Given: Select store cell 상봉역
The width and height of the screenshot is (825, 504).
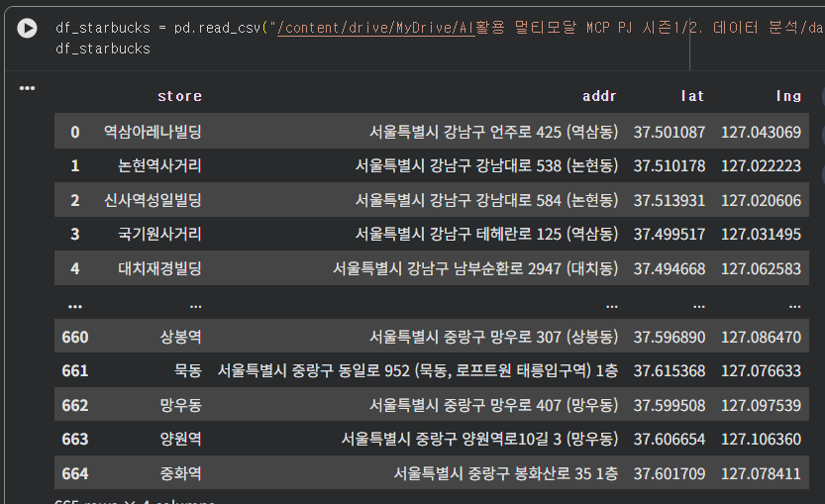Looking at the screenshot, I should point(180,337).
